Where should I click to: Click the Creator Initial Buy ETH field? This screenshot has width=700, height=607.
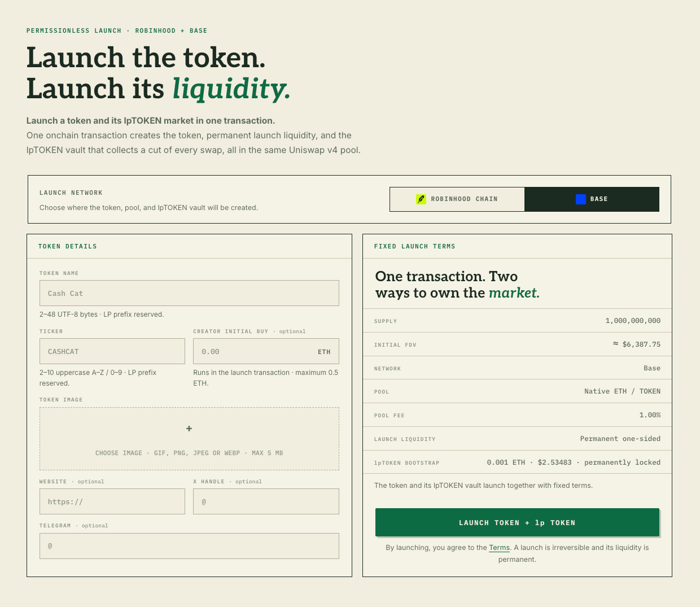tap(266, 351)
